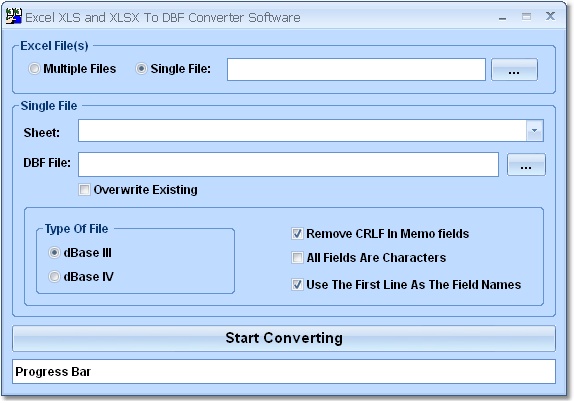Click the Sheet: label
This screenshot has width=574, height=403.
pos(41,133)
